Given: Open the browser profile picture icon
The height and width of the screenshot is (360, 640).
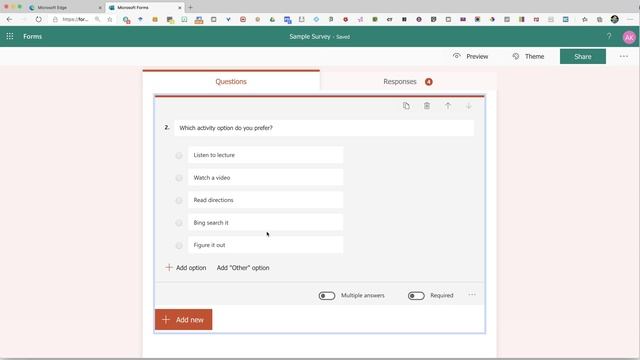Looking at the screenshot, I should [614, 19].
